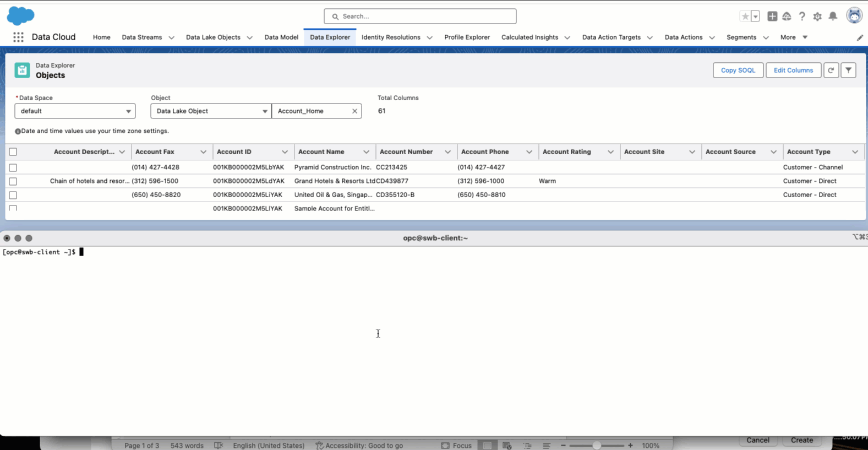This screenshot has width=868, height=450.
Task: Click the Salesforce cloud logo
Action: click(20, 16)
